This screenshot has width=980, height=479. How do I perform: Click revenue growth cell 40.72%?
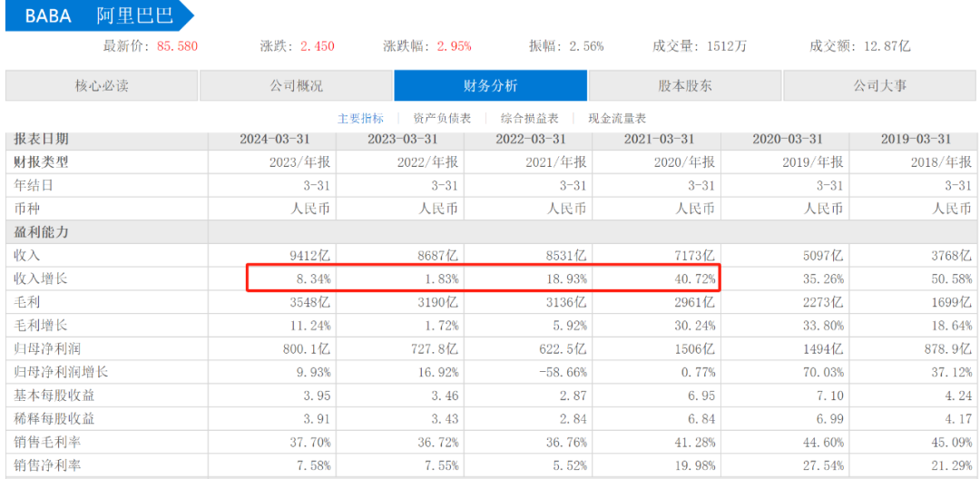(695, 279)
